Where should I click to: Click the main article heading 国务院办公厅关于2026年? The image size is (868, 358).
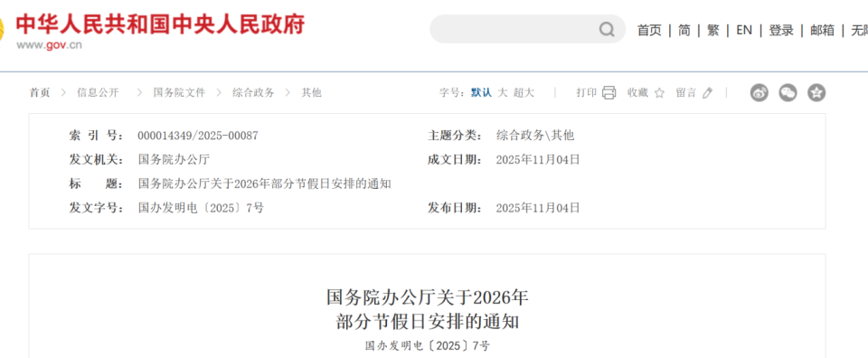428,297
